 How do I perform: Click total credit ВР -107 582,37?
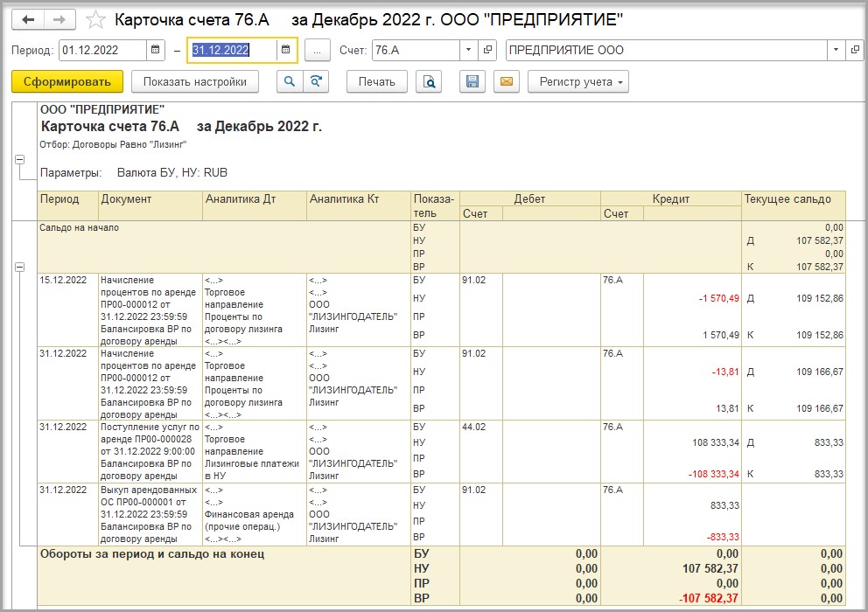pos(708,598)
